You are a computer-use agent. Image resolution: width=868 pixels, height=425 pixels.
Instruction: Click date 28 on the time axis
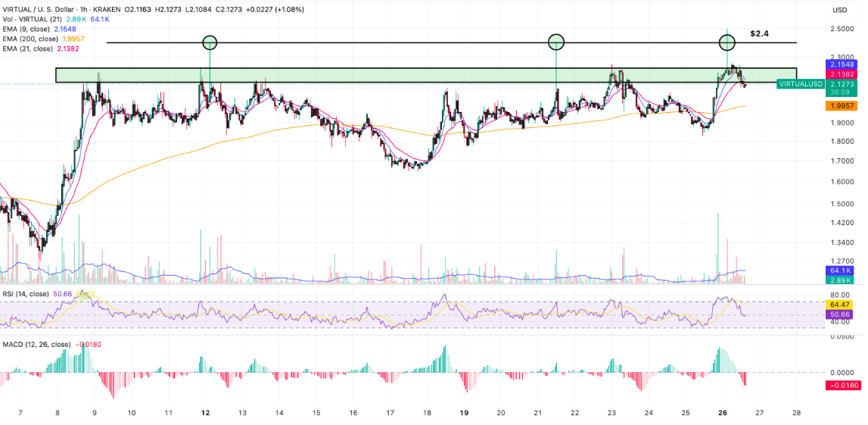pos(797,413)
